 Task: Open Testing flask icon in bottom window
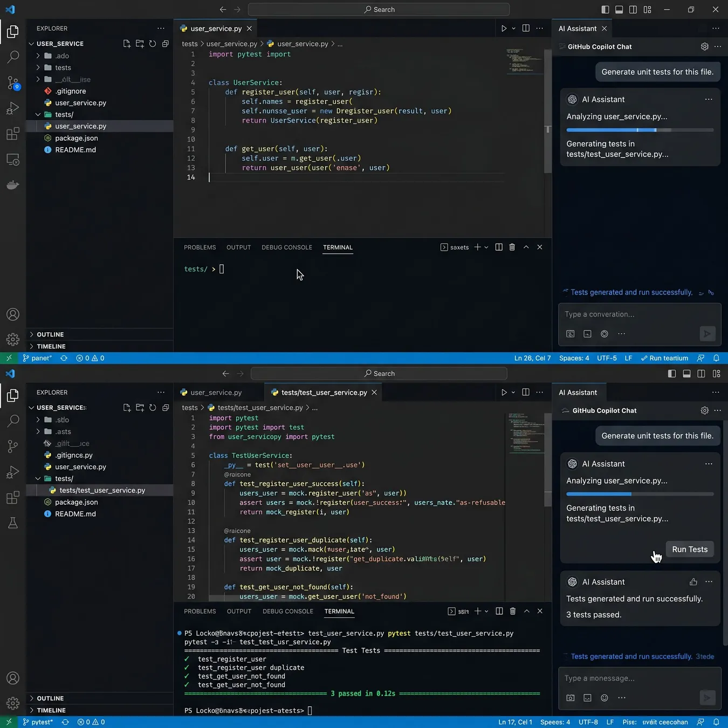[13, 523]
